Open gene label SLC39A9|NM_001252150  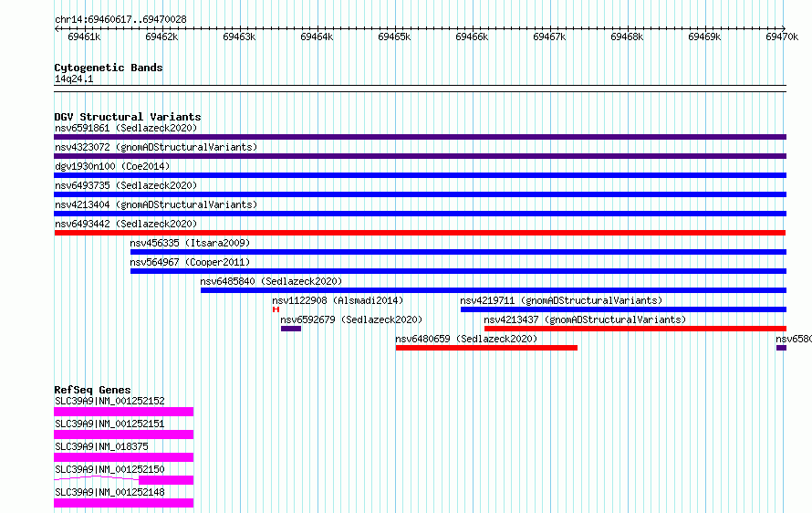[109, 469]
